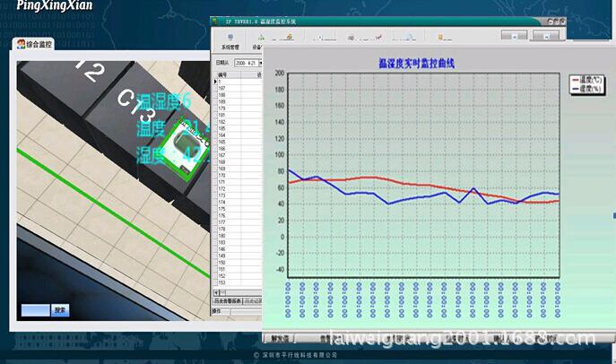Select table row 187

tap(239, 89)
